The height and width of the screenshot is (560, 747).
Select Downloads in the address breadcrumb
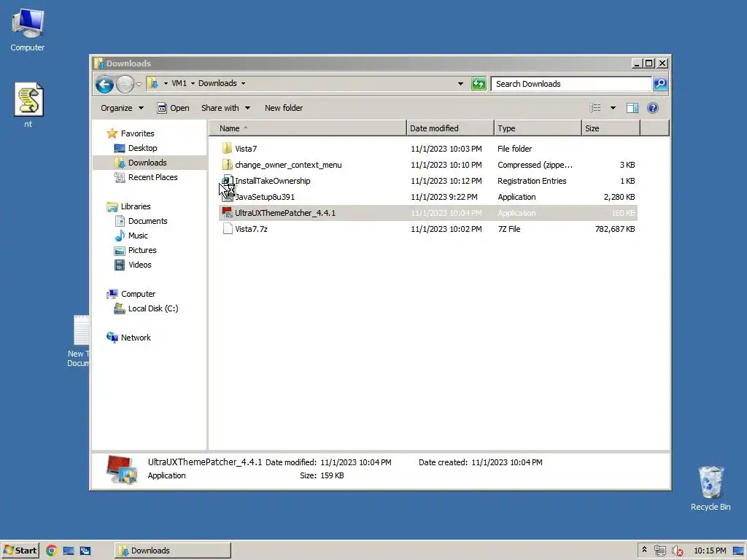coord(217,83)
